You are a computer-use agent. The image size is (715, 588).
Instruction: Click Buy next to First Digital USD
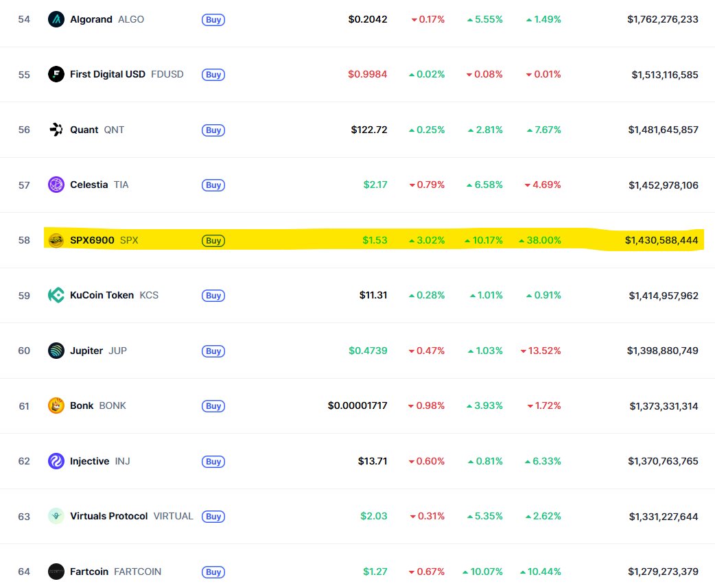[x=213, y=75]
